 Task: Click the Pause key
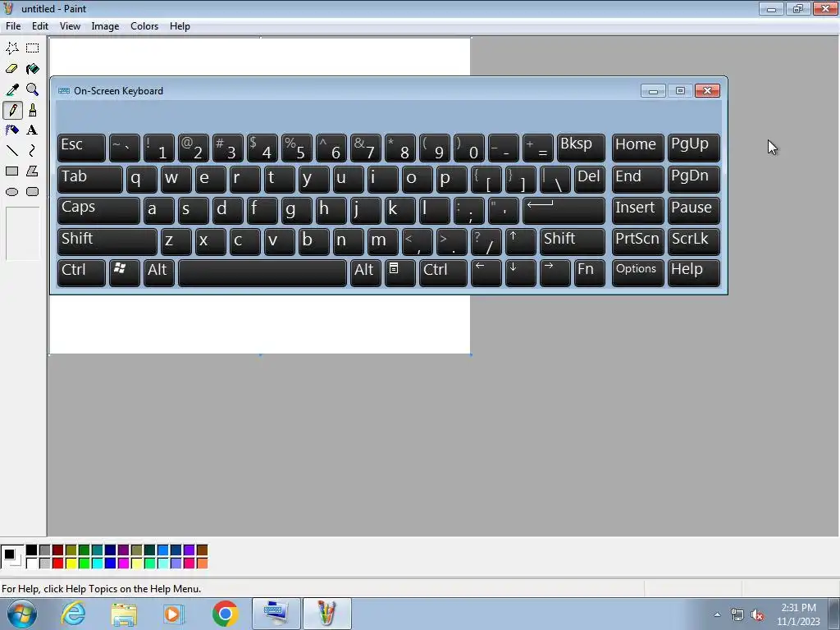(x=694, y=210)
